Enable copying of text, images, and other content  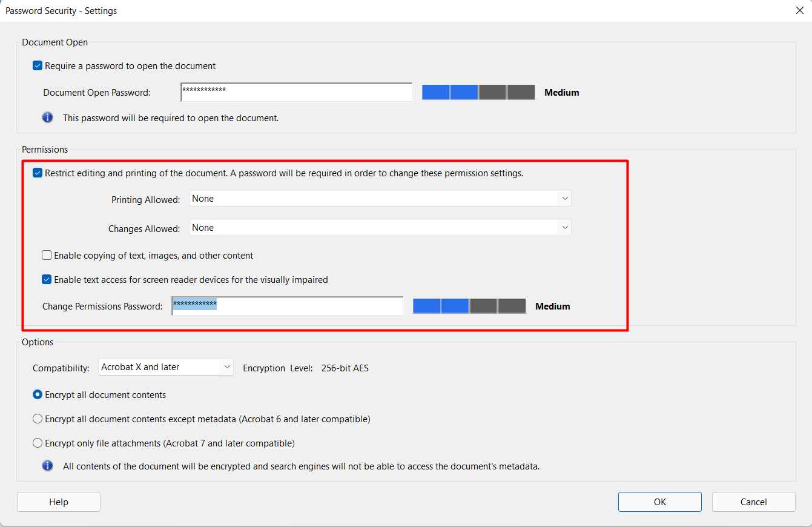pos(47,255)
